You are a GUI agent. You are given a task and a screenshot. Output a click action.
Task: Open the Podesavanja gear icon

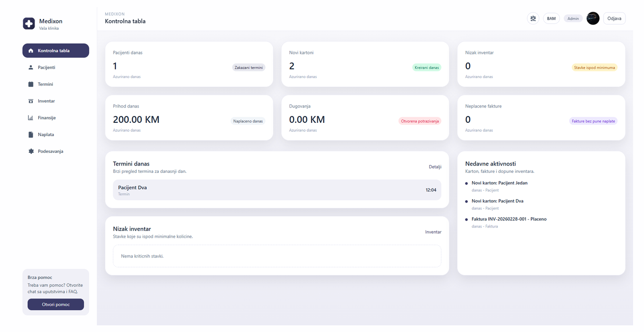(x=31, y=151)
